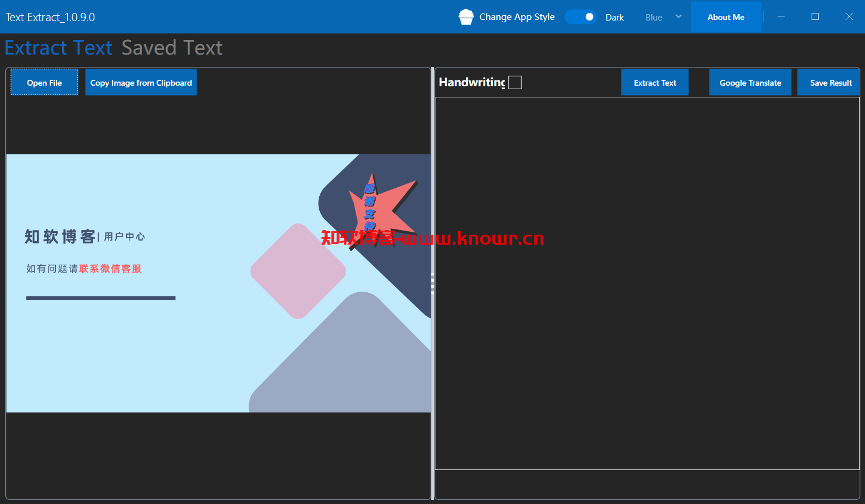Switch to the Extract Text tab
The height and width of the screenshot is (504, 865).
(x=59, y=48)
